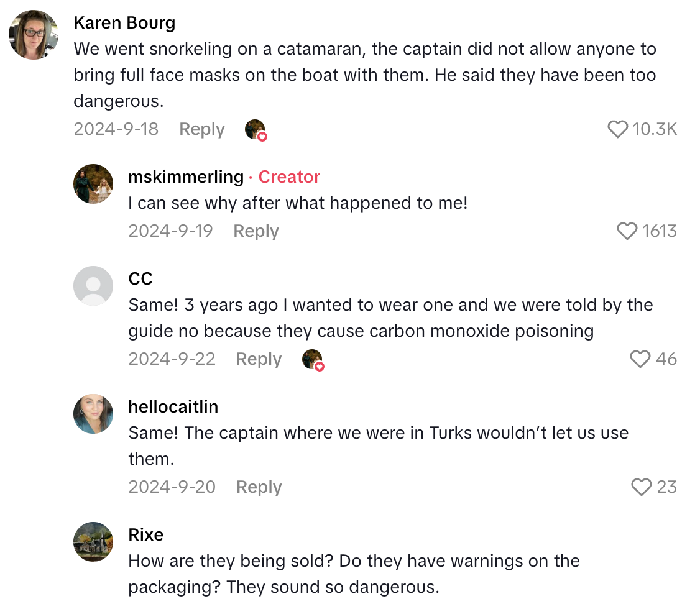Reply to CC's comment
The height and width of the screenshot is (604, 700).
[x=259, y=359]
